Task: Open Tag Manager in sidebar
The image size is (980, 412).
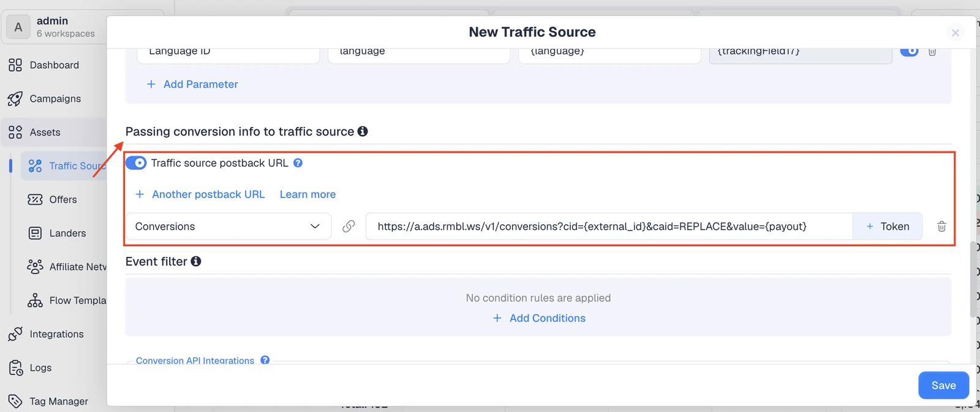Action: [x=59, y=402]
